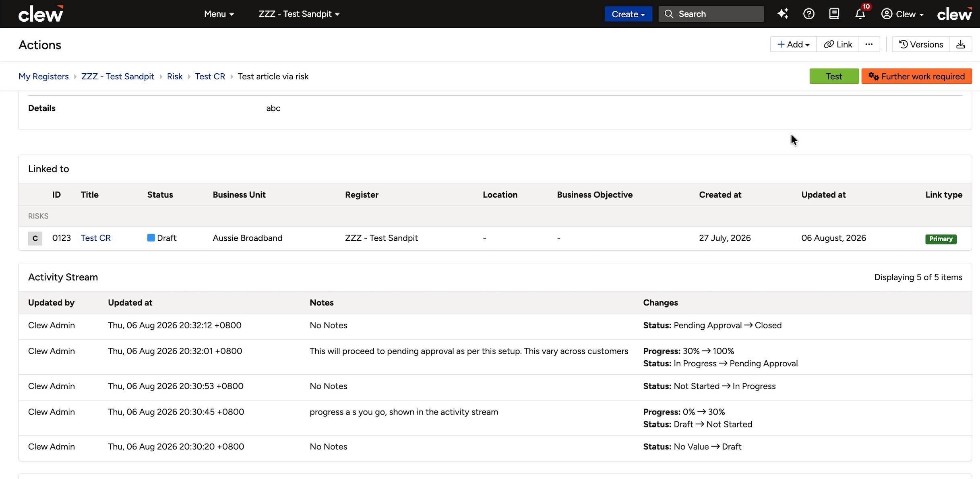Click the Progress 30% → 100% change
The image size is (980, 479).
click(x=688, y=351)
